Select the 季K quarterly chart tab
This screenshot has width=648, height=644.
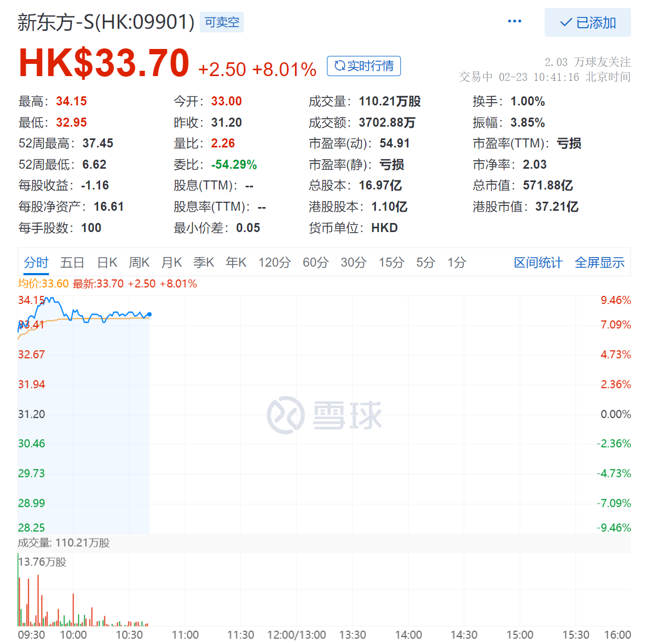click(x=203, y=262)
